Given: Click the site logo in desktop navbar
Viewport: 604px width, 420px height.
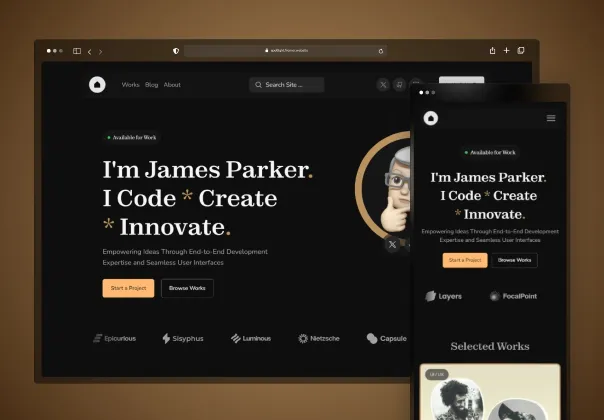Looking at the screenshot, I should point(97,85).
